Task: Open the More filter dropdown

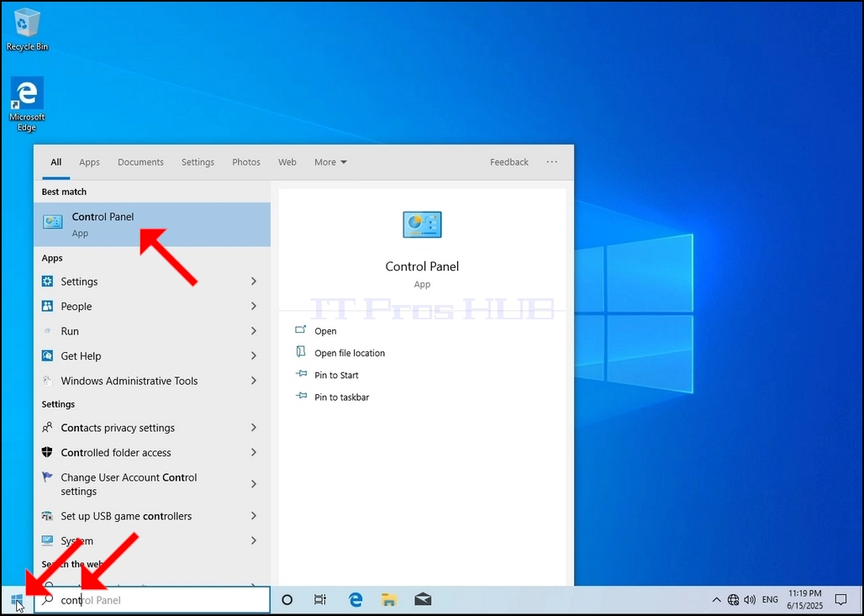Action: coord(330,162)
